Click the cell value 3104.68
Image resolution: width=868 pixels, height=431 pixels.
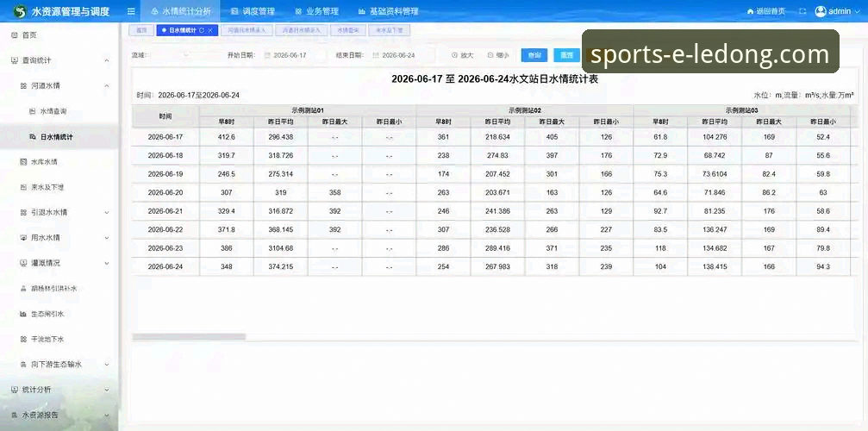pos(281,248)
